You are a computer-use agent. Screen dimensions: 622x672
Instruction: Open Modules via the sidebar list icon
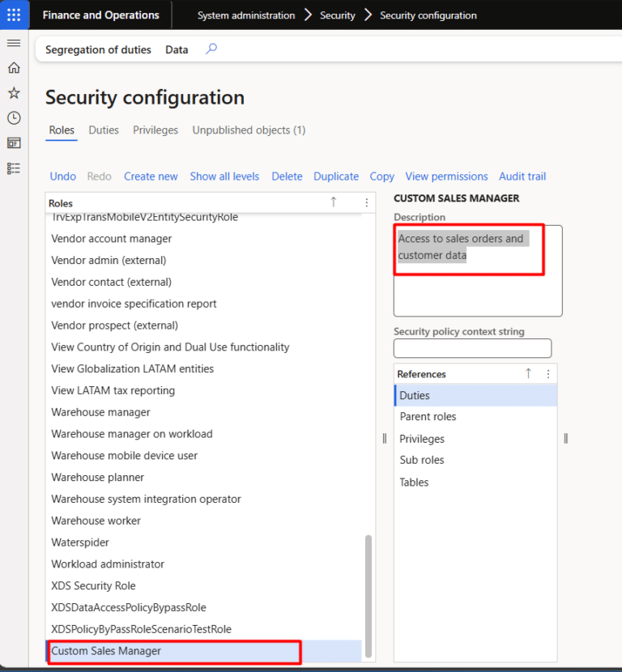point(13,168)
